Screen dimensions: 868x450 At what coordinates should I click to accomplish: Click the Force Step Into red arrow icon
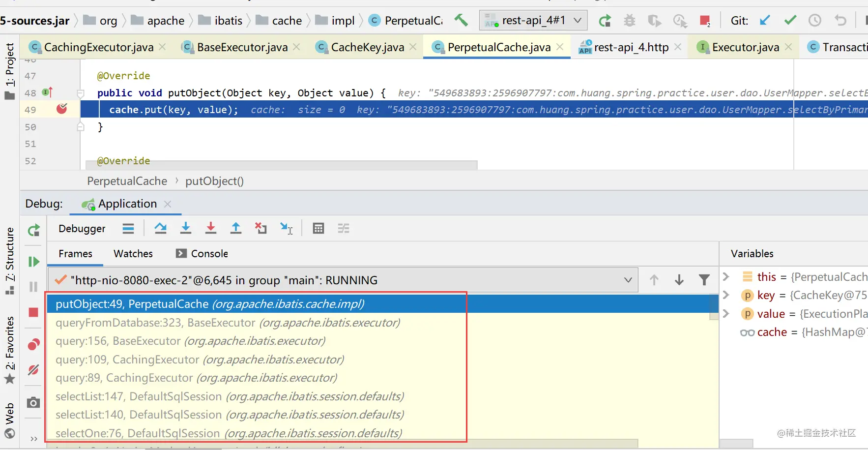pos(211,228)
